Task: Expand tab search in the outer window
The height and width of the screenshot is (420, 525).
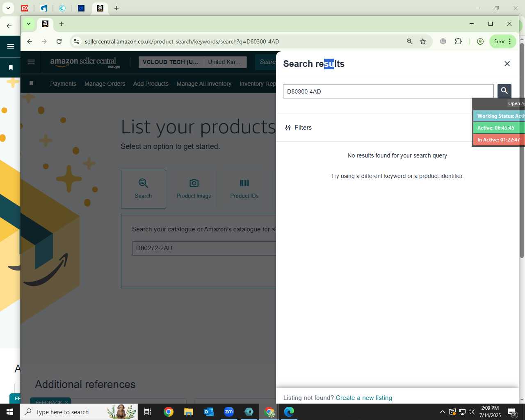Action: 8,8
